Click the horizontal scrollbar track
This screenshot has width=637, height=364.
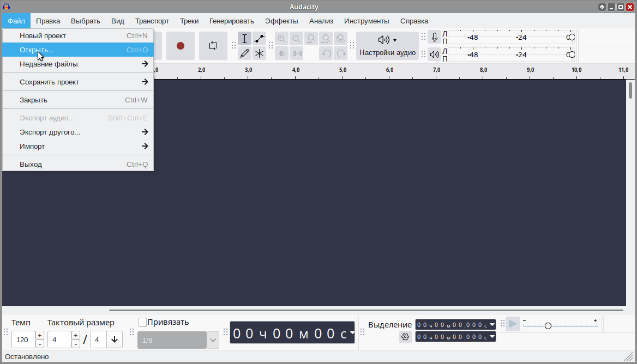[366, 311]
